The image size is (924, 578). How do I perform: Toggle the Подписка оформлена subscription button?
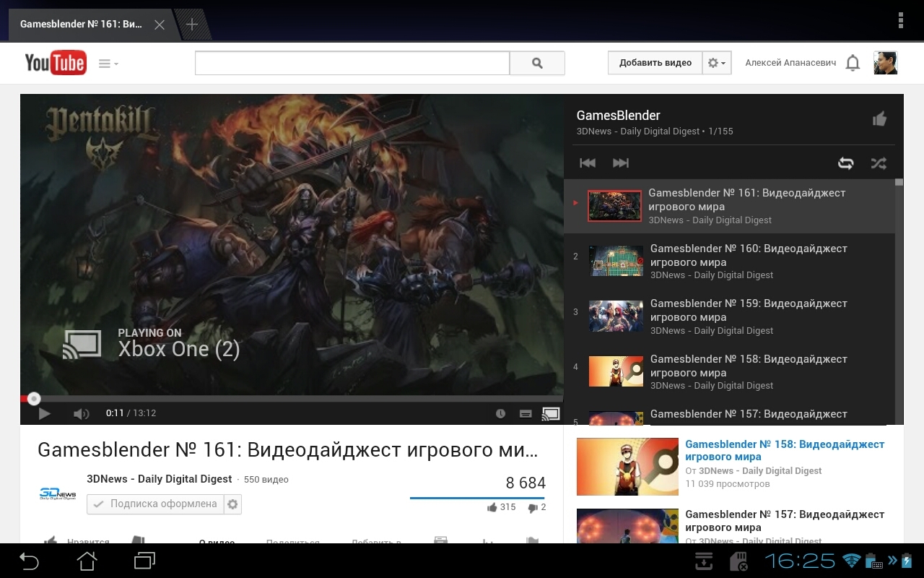click(155, 504)
